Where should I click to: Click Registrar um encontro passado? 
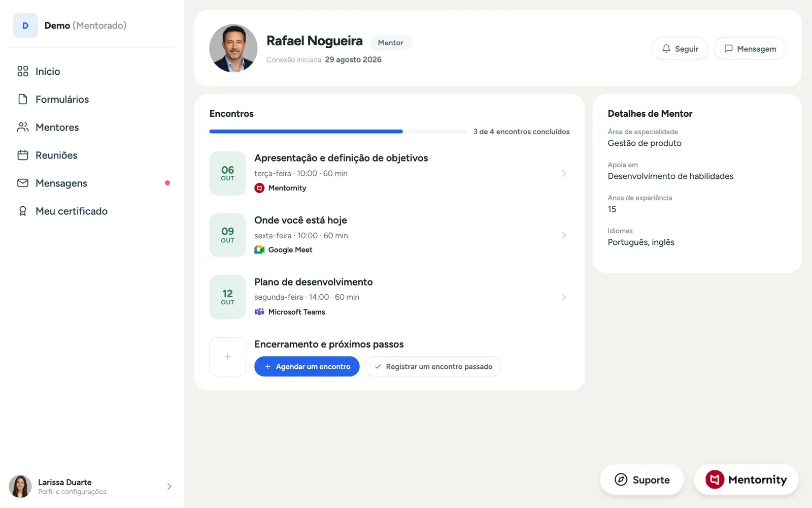pos(433,366)
